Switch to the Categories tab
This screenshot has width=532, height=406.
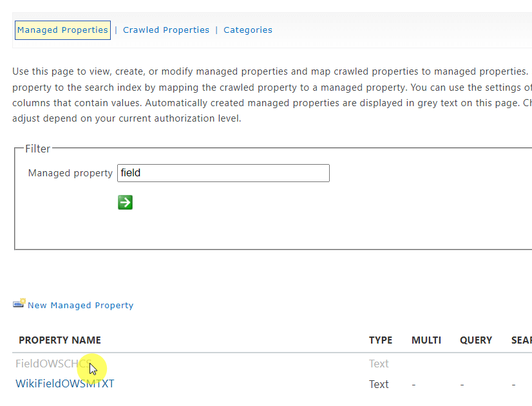[x=248, y=30]
